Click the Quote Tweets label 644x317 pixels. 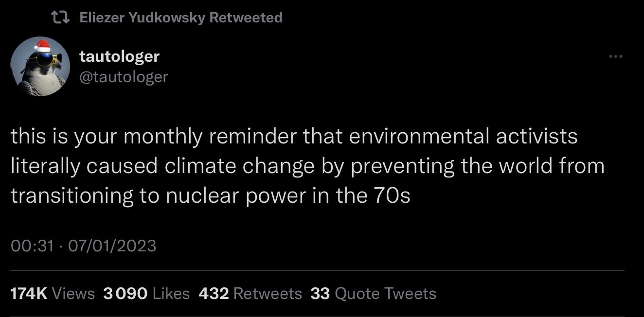pyautogui.click(x=385, y=294)
